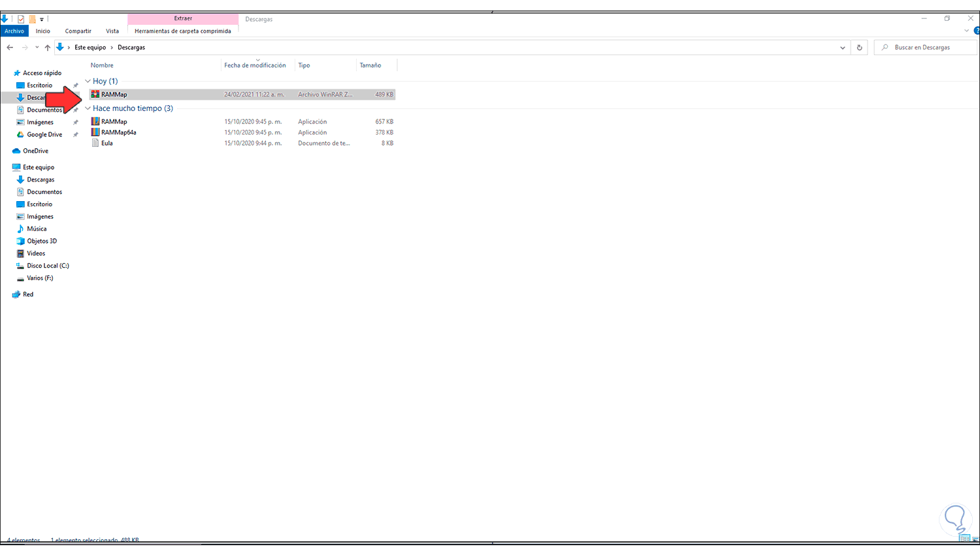This screenshot has width=980, height=555.
Task: Open the Documentos icon under Este equipo
Action: 20,192
